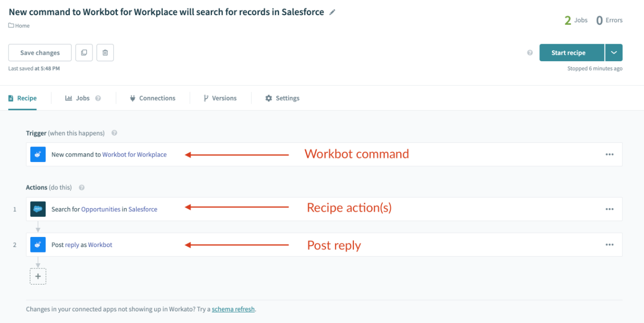Delete the recipe via the trash icon

tap(105, 52)
